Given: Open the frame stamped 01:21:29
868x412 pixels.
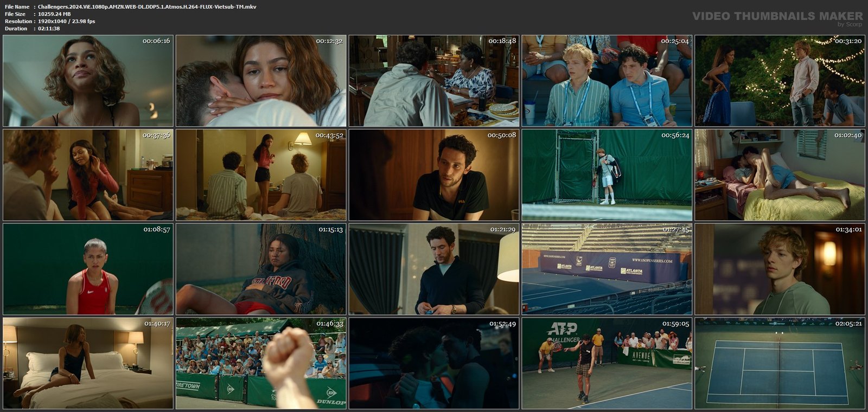Looking at the screenshot, I should 434,269.
